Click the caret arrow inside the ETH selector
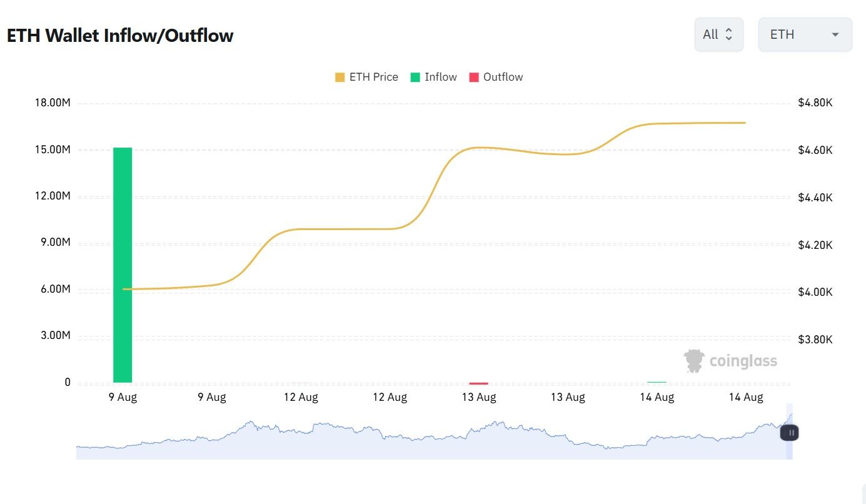This screenshot has height=504, width=866. click(x=835, y=34)
